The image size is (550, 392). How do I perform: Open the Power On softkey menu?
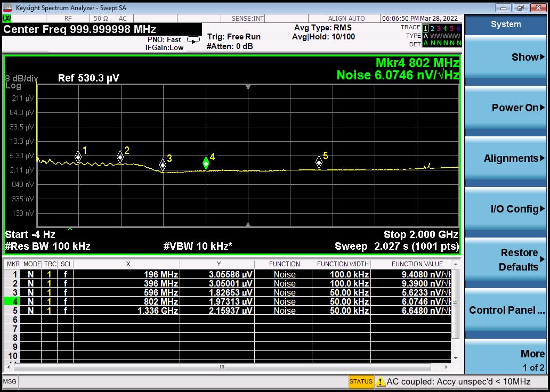[x=505, y=108]
